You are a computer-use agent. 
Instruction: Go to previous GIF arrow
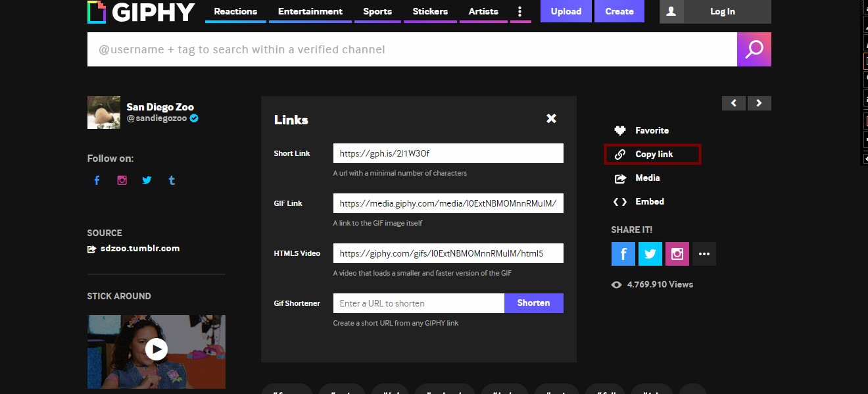(734, 103)
